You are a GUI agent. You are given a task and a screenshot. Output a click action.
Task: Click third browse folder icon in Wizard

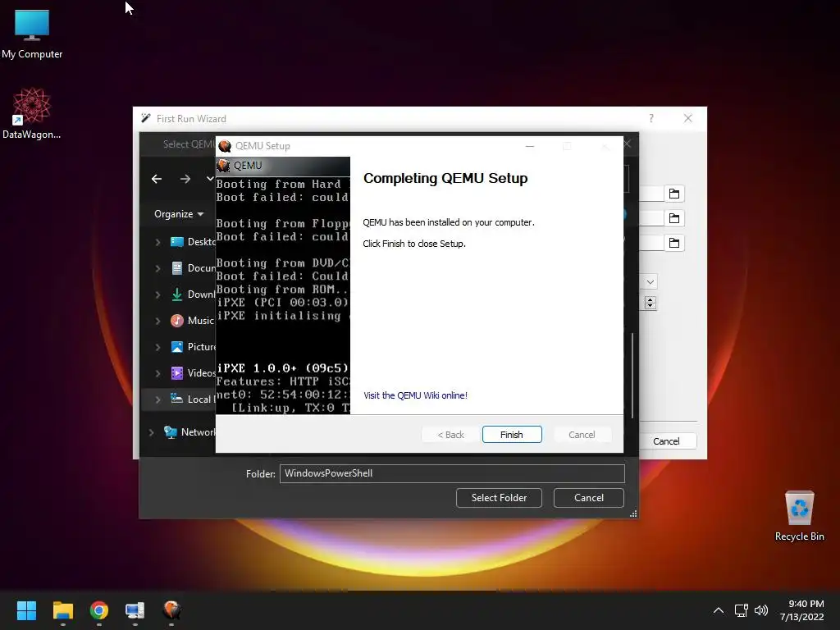point(674,243)
